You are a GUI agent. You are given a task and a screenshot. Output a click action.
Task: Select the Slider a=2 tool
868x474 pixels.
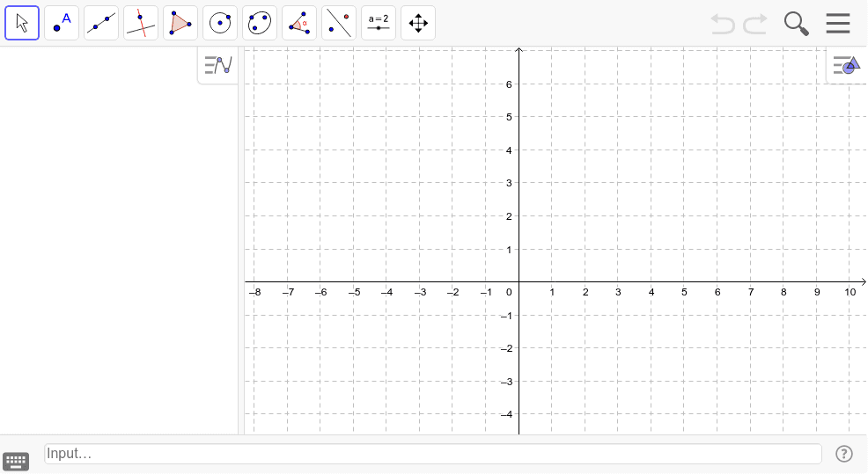(x=378, y=23)
